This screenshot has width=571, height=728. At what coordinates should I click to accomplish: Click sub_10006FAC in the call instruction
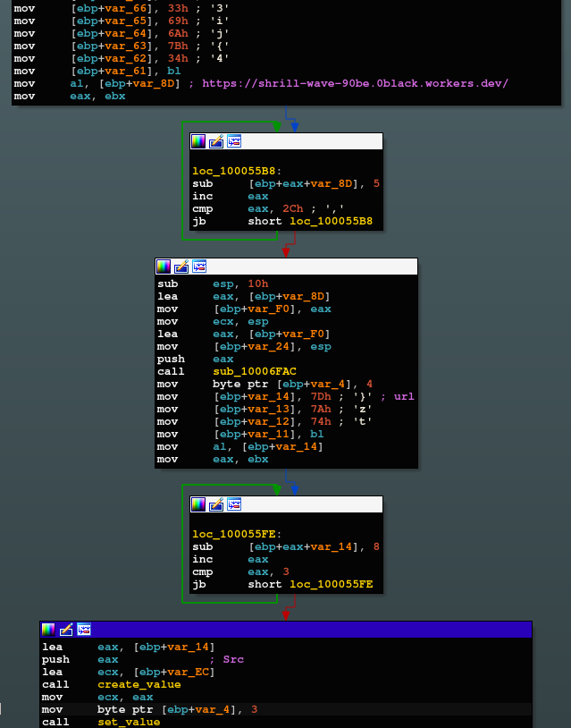tap(255, 371)
